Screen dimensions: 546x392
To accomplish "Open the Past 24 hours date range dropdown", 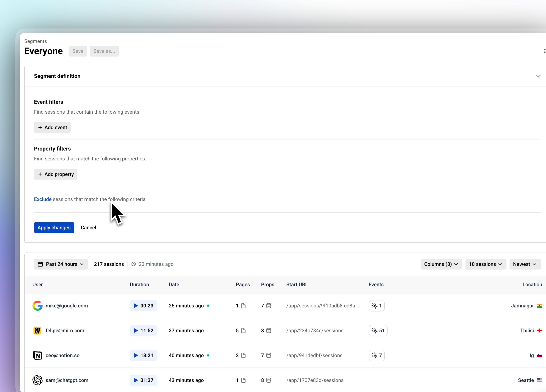I will click(x=61, y=264).
